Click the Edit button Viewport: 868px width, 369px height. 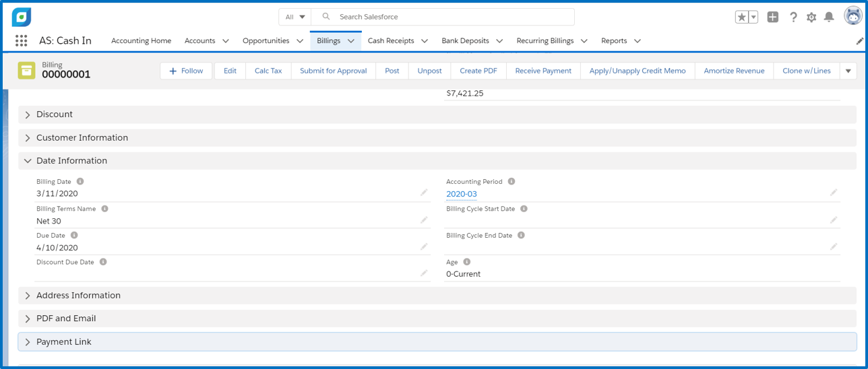(230, 71)
